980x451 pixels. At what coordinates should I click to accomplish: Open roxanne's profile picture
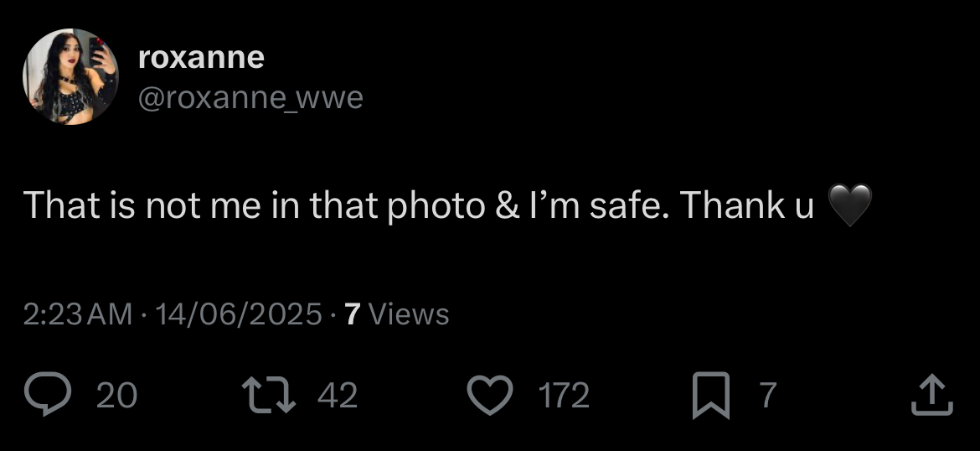[70, 77]
